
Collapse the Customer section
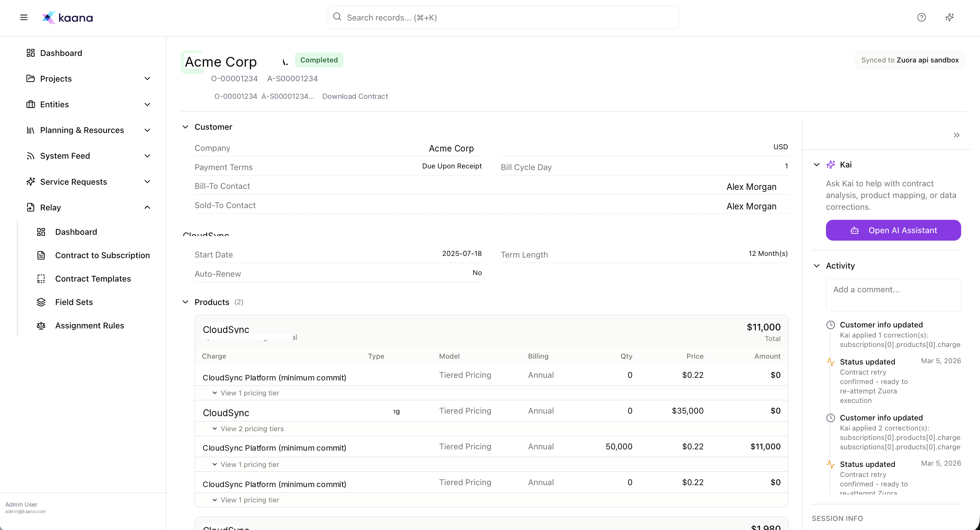[185, 127]
